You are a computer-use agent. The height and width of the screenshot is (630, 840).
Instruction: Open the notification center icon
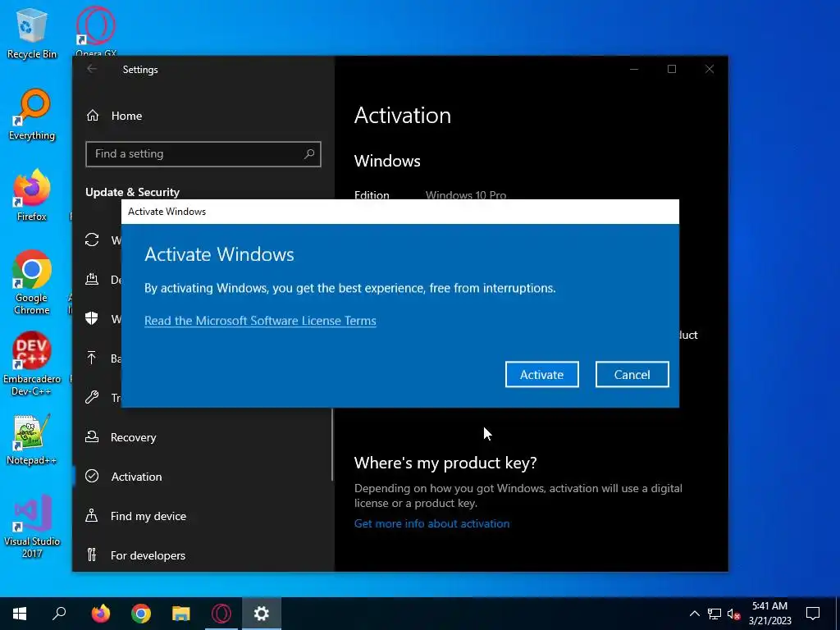[813, 614]
